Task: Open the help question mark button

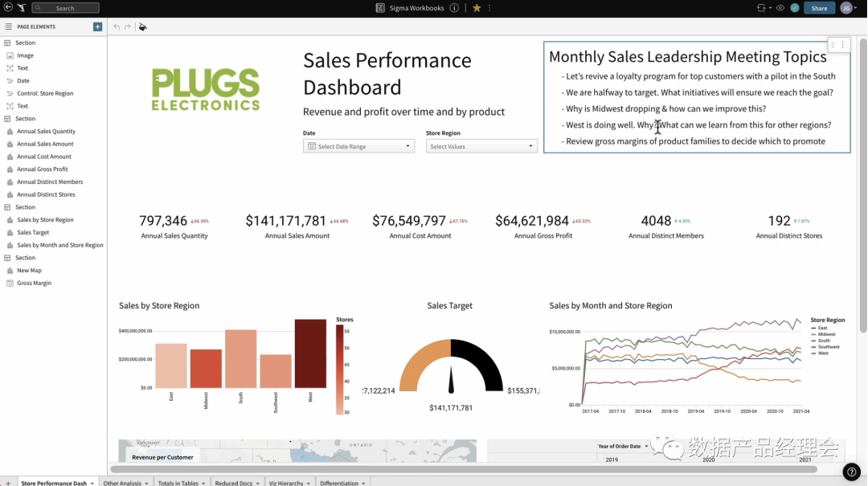Action: click(851, 472)
